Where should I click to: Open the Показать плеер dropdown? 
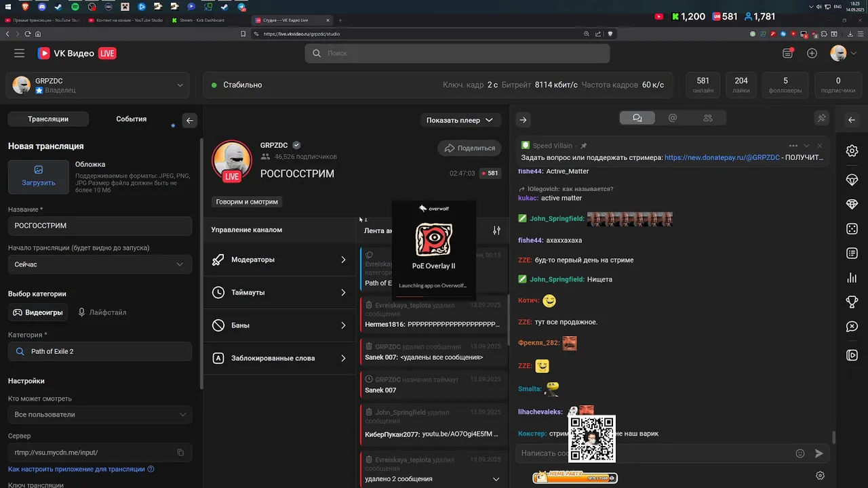pyautogui.click(x=460, y=120)
